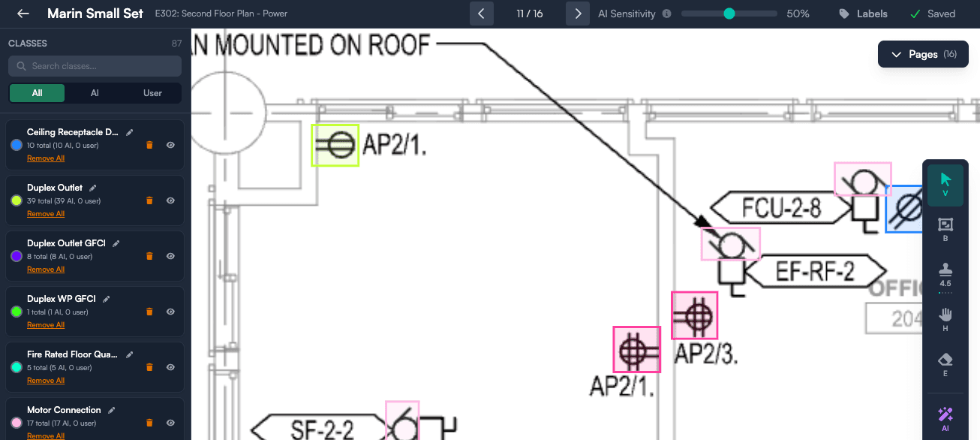Switch to the User classes tab
Image resolution: width=980 pixels, height=440 pixels.
tap(152, 93)
